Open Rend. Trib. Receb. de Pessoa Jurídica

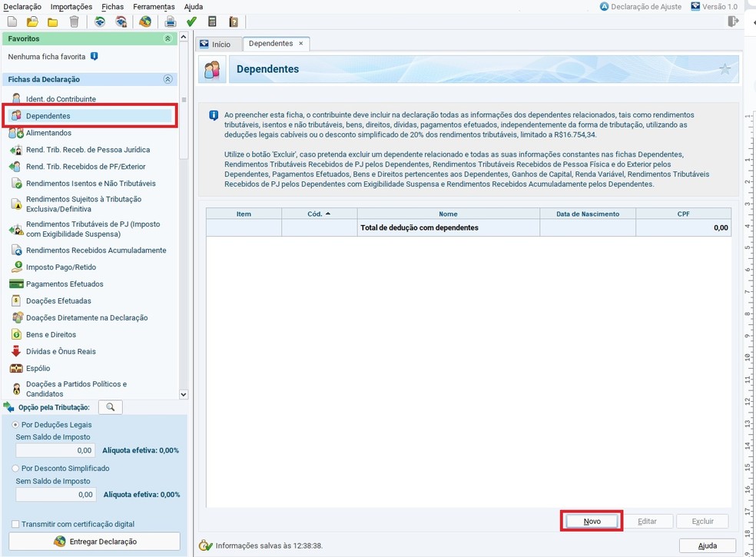88,150
